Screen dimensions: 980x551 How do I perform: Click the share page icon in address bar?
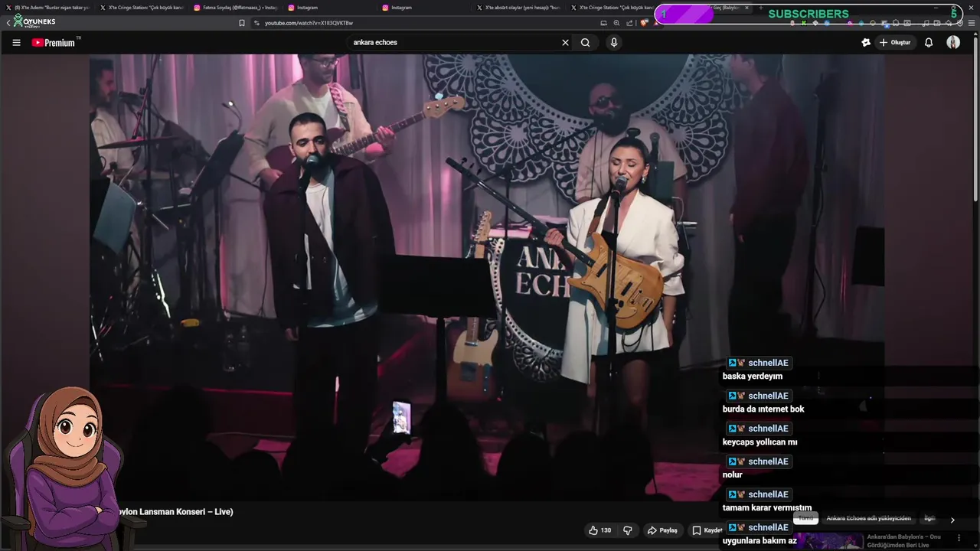tap(629, 23)
